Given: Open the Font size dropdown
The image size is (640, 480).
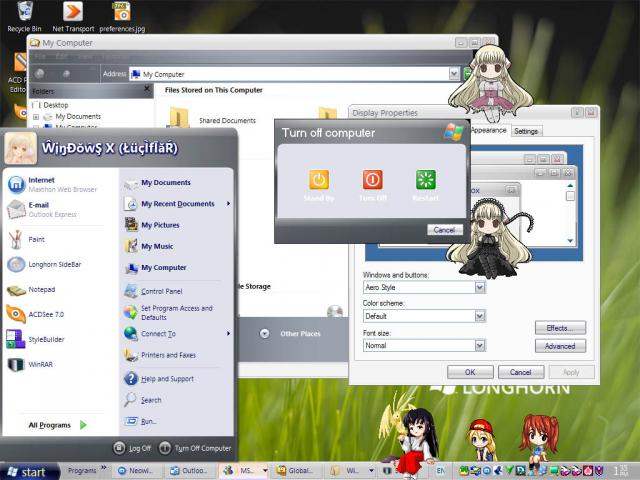Looking at the screenshot, I should coord(480,345).
